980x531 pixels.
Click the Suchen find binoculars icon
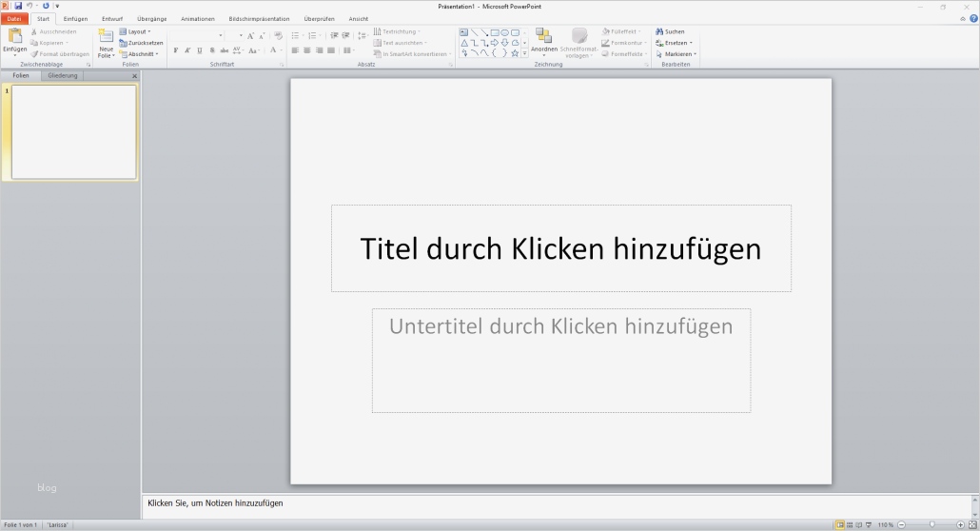659,31
